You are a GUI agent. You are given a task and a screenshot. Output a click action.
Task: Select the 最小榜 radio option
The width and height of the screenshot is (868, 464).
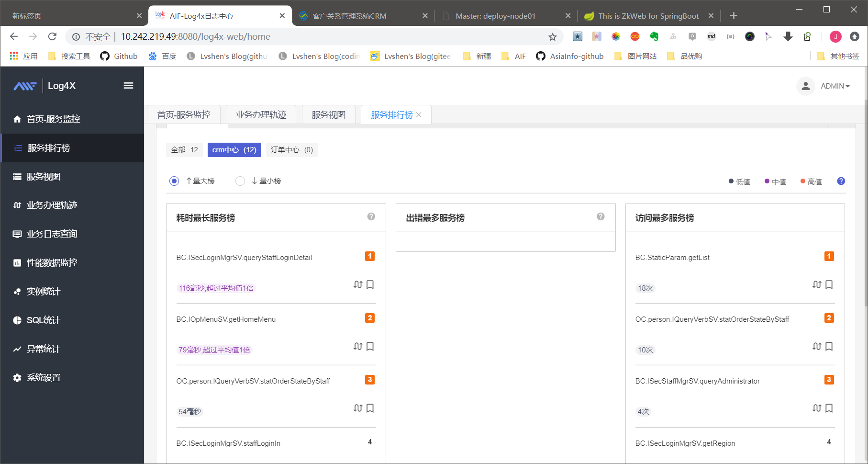(x=240, y=181)
